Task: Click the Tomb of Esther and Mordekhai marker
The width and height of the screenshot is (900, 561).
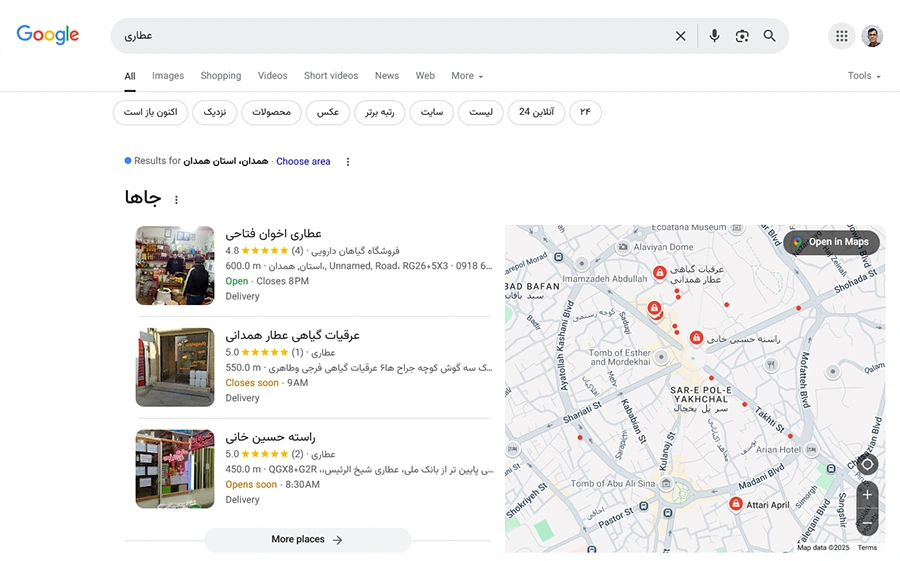Action: coord(661,357)
